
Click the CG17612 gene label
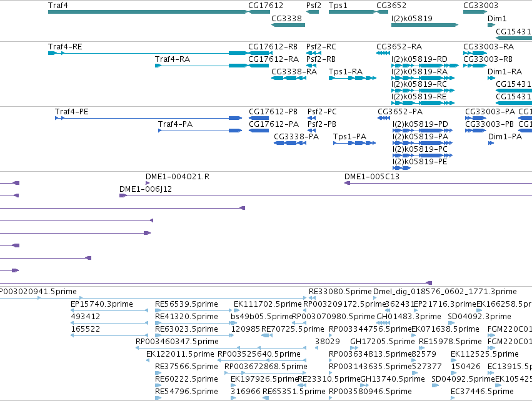(265, 6)
